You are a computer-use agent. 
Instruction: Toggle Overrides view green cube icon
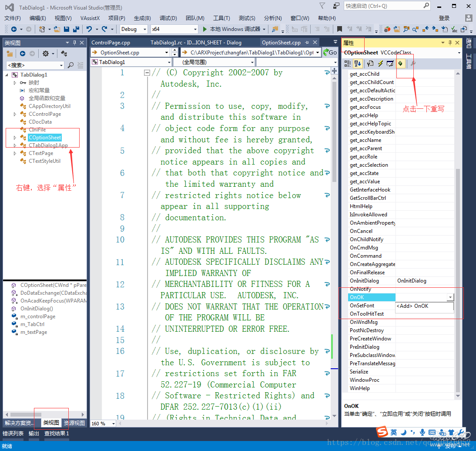point(401,64)
